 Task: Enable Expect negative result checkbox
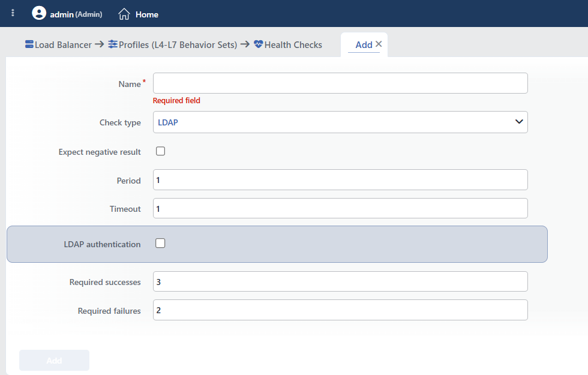coord(161,151)
